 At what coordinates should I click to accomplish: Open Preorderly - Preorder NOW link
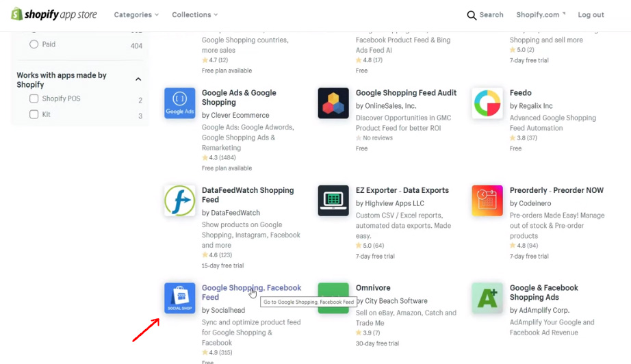(x=556, y=190)
